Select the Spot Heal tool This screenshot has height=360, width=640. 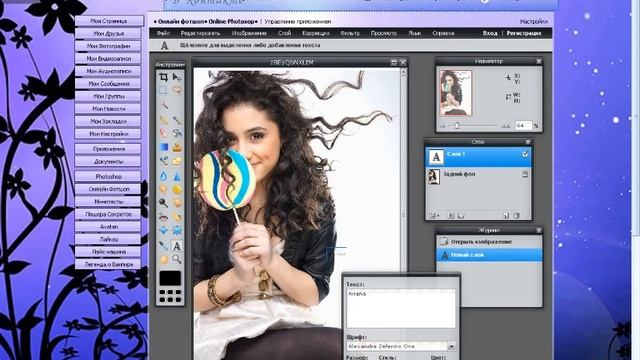pyautogui.click(x=177, y=218)
